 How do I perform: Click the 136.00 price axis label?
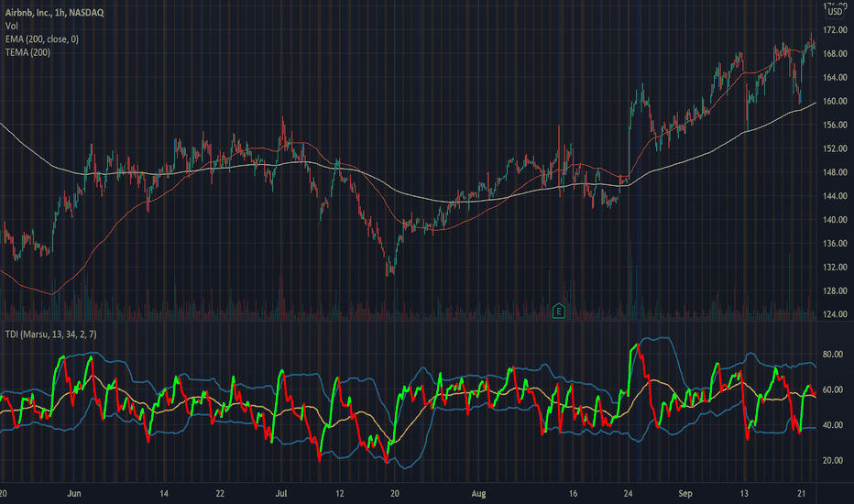[835, 243]
